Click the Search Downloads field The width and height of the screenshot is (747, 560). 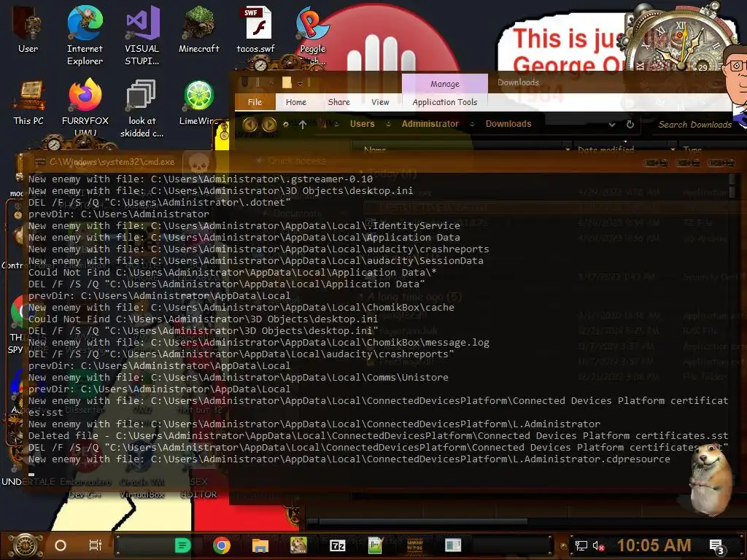pyautogui.click(x=694, y=124)
